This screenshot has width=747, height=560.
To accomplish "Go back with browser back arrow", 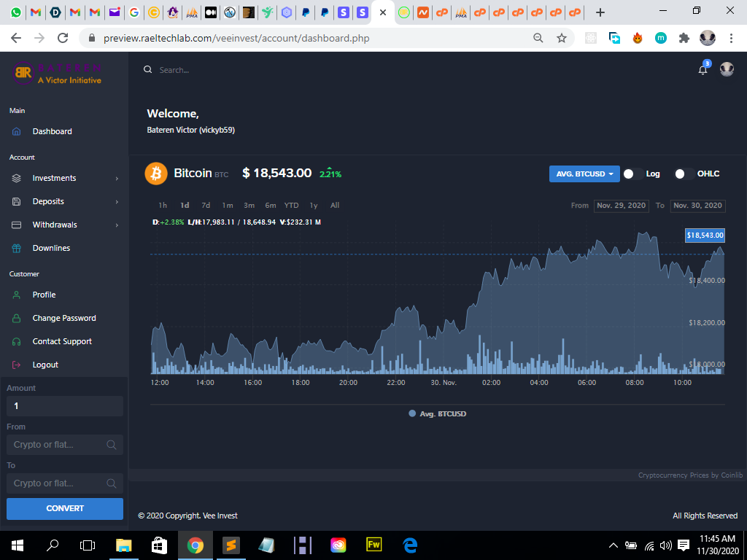I will point(16,38).
